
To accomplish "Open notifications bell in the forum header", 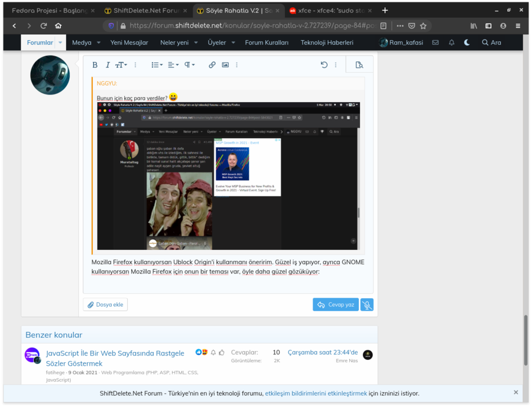I will pos(452,43).
